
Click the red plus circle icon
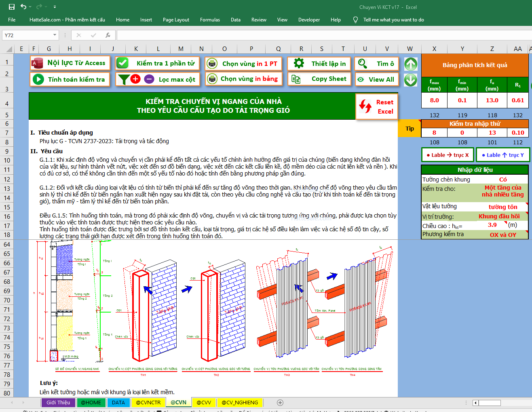pyautogui.click(x=135, y=79)
